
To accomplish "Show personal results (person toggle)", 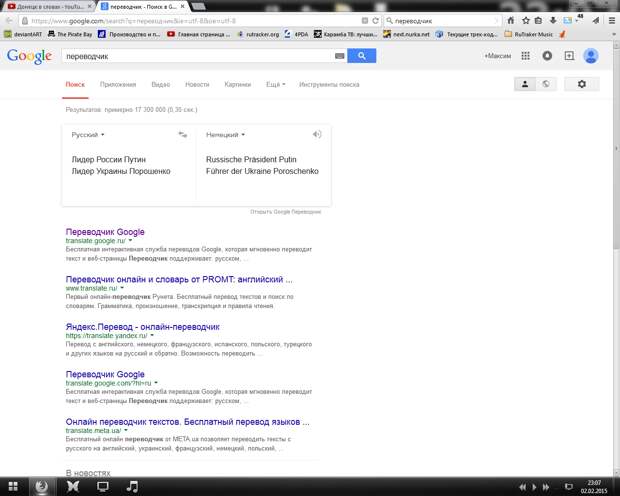I will point(525,84).
